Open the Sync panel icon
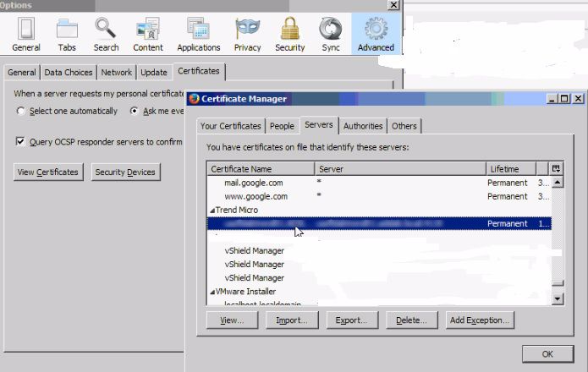This screenshot has height=372, width=588. click(330, 30)
